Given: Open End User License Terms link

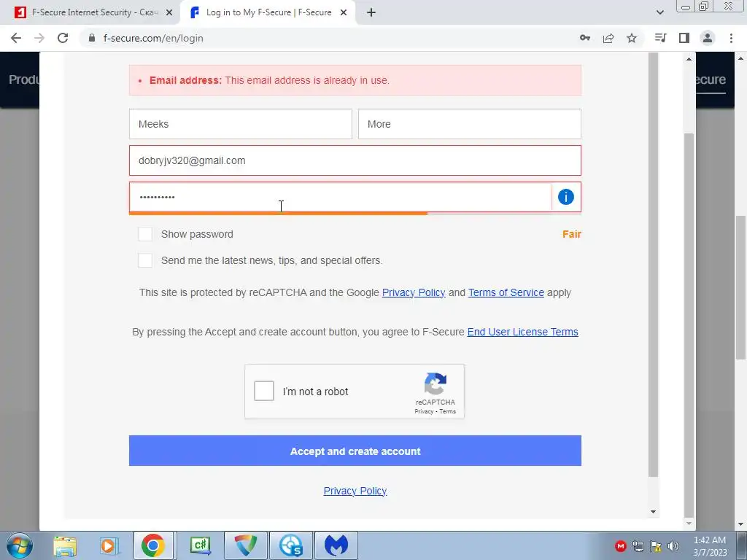Looking at the screenshot, I should [x=522, y=332].
